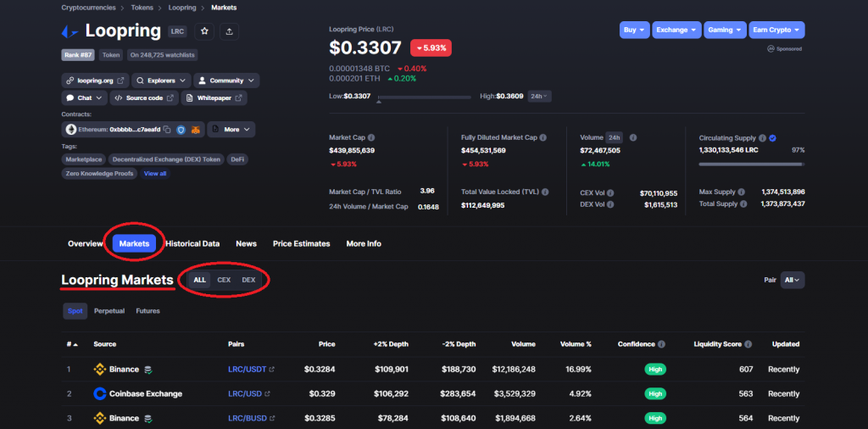Viewport: 868px width, 429px height.
Task: Click the Sponsored label icon
Action: 770,48
